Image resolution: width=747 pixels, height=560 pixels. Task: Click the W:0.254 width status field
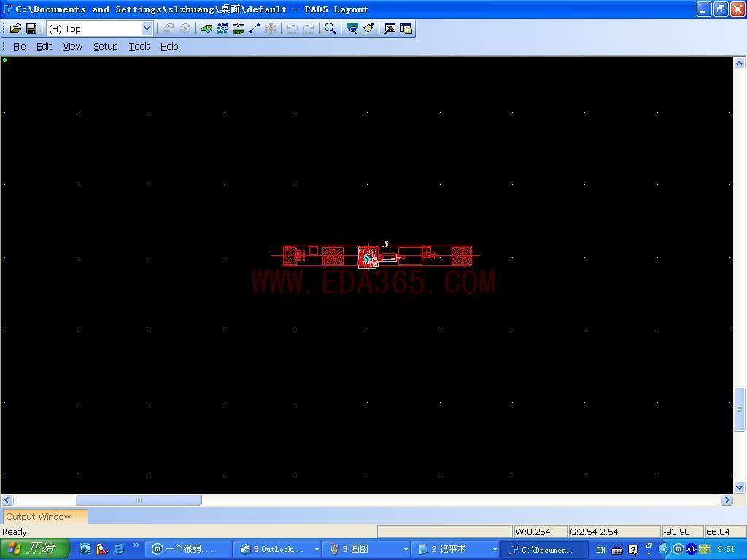pos(541,532)
